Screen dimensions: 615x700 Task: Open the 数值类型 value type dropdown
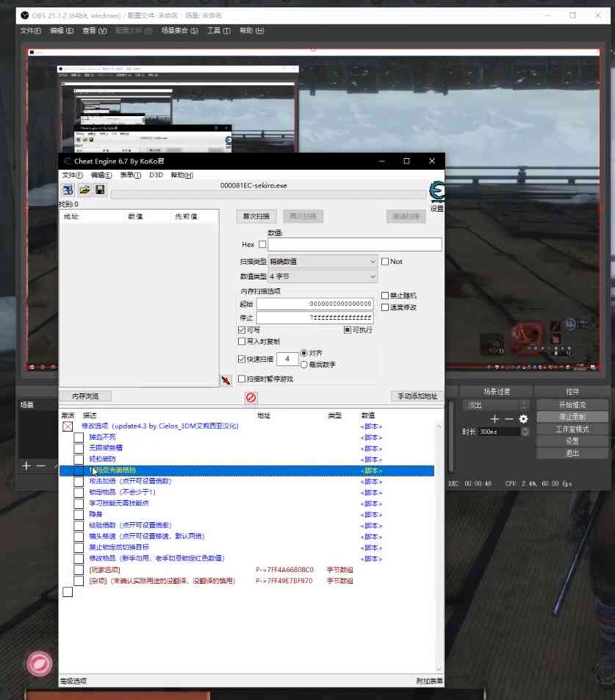[x=323, y=276]
